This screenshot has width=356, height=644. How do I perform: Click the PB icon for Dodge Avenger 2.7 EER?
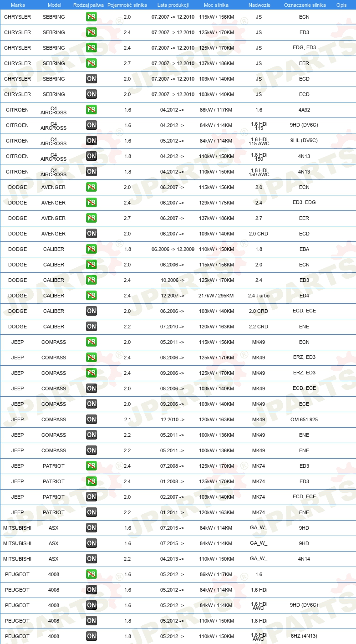92,218
